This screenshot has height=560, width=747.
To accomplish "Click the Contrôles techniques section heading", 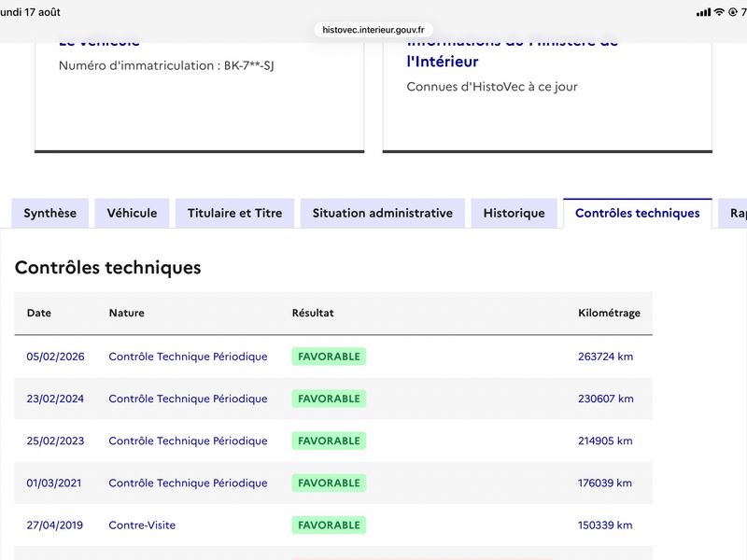I will pyautogui.click(x=108, y=268).
